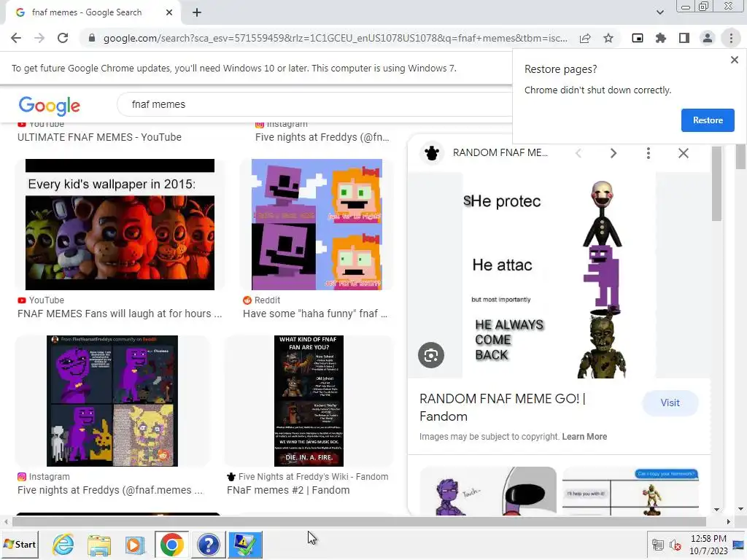Image resolution: width=747 pixels, height=560 pixels.
Task: Open the Windows Start menu
Action: click(20, 544)
